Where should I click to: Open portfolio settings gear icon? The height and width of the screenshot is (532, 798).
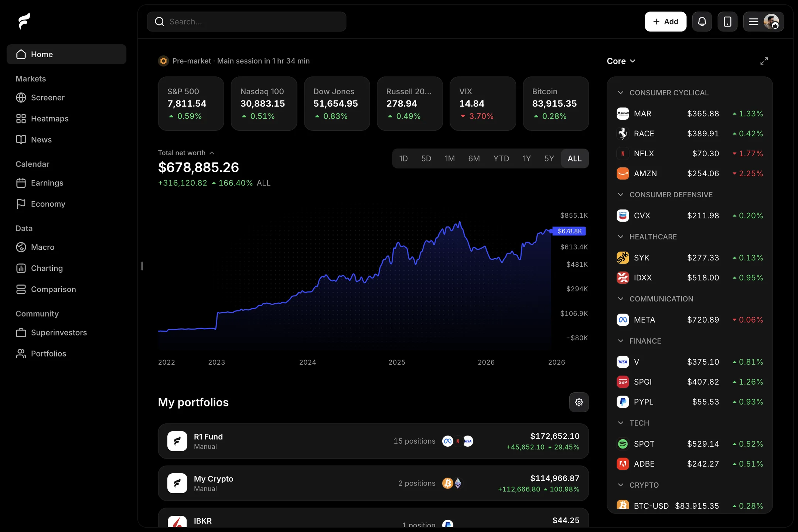(x=579, y=402)
